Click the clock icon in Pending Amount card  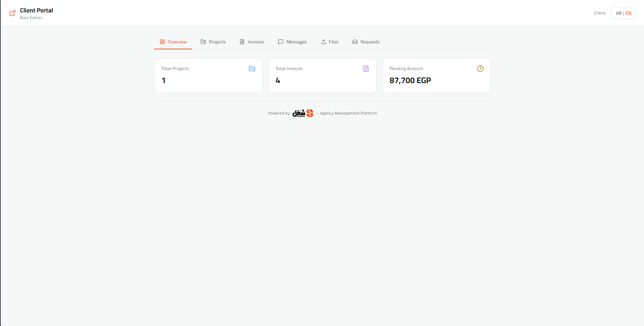click(x=480, y=69)
